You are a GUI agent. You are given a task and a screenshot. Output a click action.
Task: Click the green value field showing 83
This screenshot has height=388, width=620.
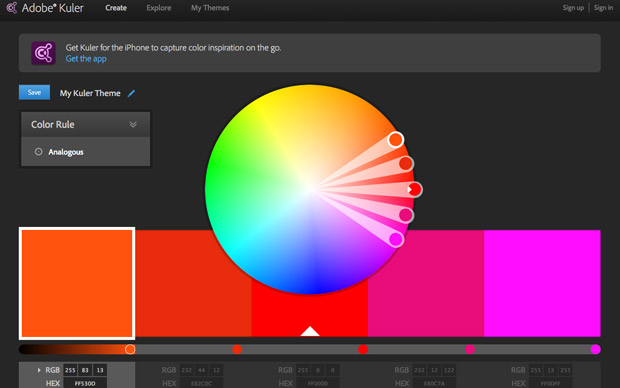click(x=85, y=370)
